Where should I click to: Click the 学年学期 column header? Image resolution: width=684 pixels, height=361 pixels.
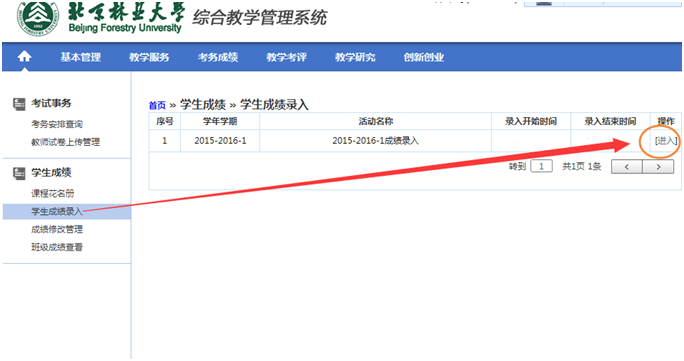220,121
